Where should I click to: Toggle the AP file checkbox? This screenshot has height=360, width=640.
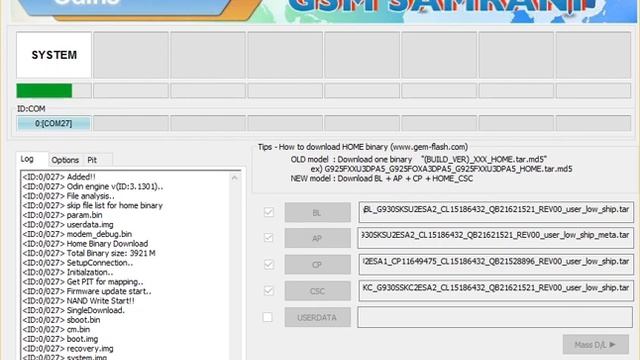pyautogui.click(x=269, y=238)
